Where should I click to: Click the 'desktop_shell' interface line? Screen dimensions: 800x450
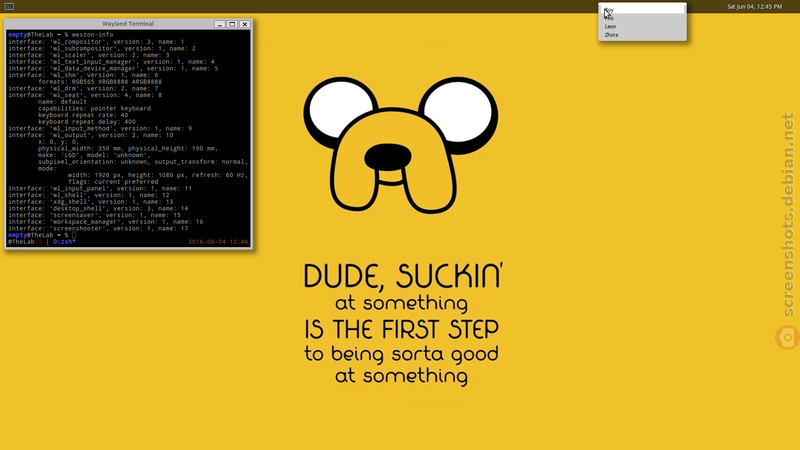pyautogui.click(x=98, y=208)
